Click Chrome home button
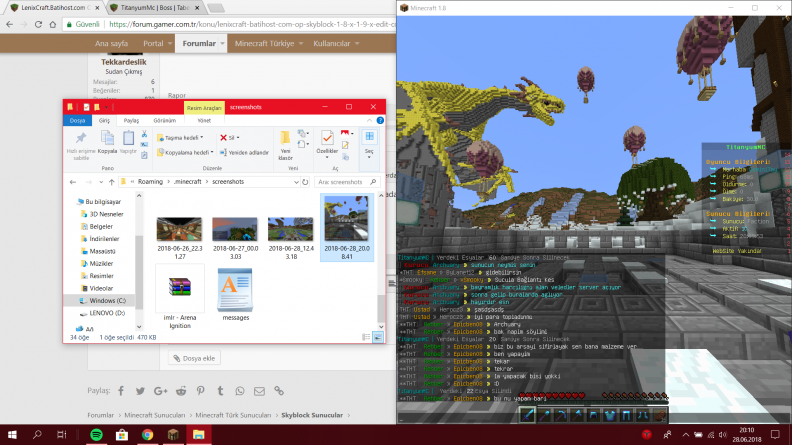 pos(53,24)
